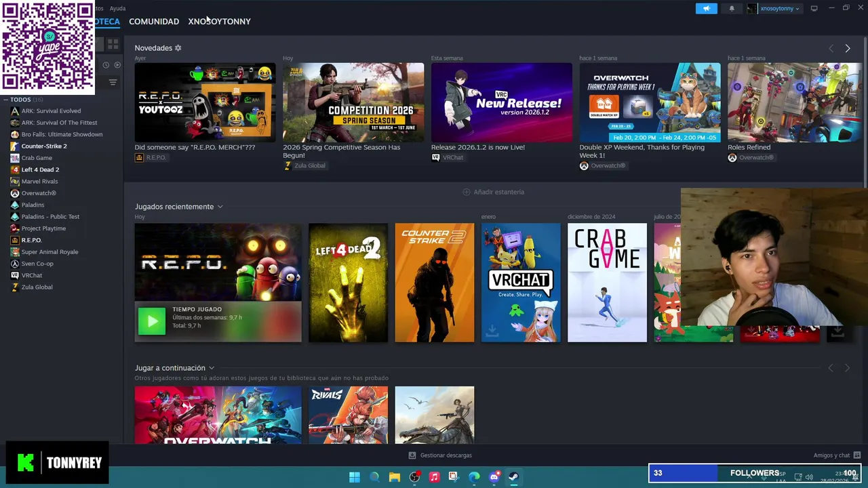
Task: Open the Jugar a continuación shelf dropdown
Action: tap(212, 368)
